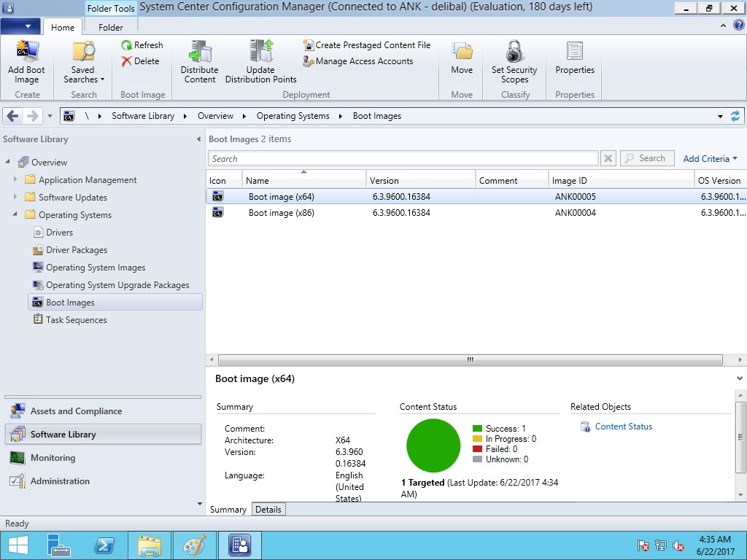Click the Search button
This screenshot has height=560, width=747.
coord(646,158)
